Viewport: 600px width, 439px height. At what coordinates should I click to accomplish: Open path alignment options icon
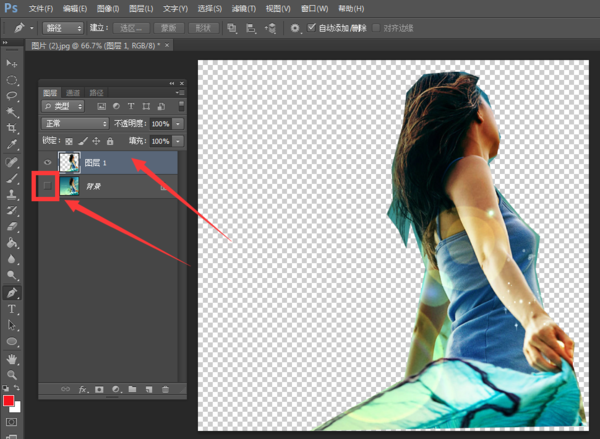[251, 28]
